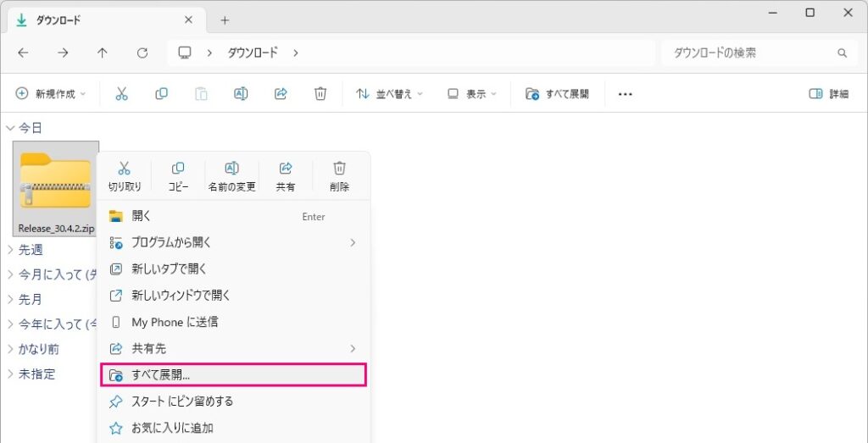Go up one folder with up arrow
The height and width of the screenshot is (443, 868).
point(103,53)
